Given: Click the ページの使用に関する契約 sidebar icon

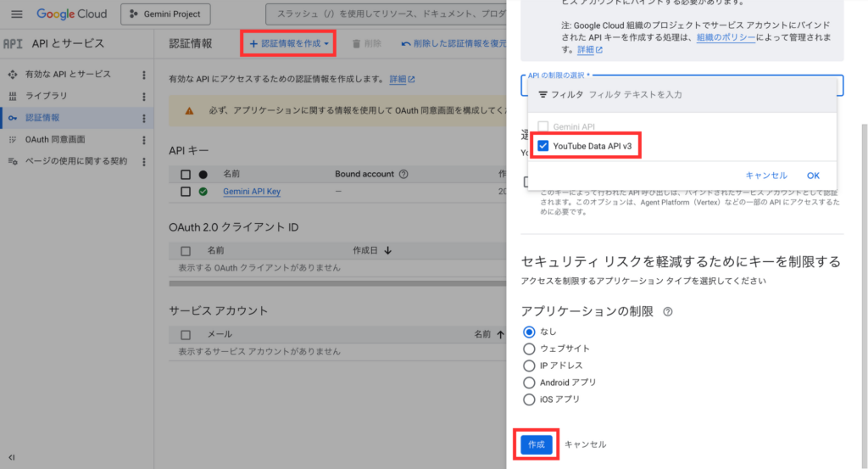Looking at the screenshot, I should pos(12,161).
